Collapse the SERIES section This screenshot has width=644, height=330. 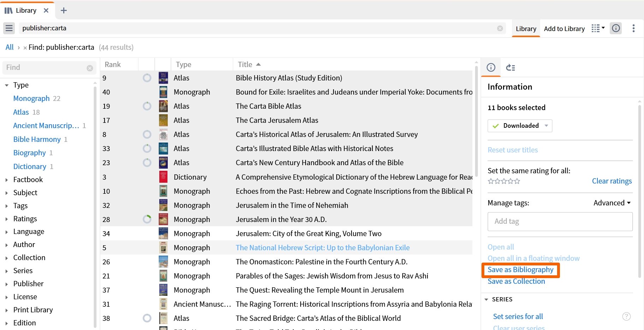(486, 300)
